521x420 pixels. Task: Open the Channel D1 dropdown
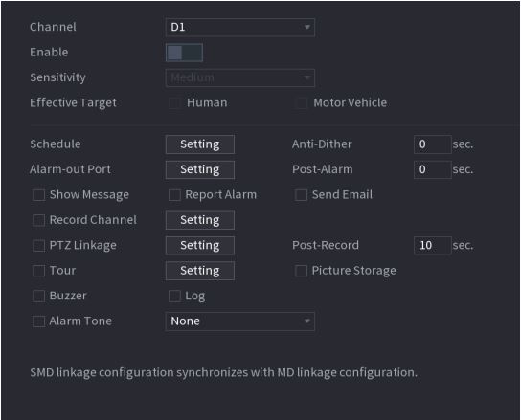pyautogui.click(x=239, y=27)
